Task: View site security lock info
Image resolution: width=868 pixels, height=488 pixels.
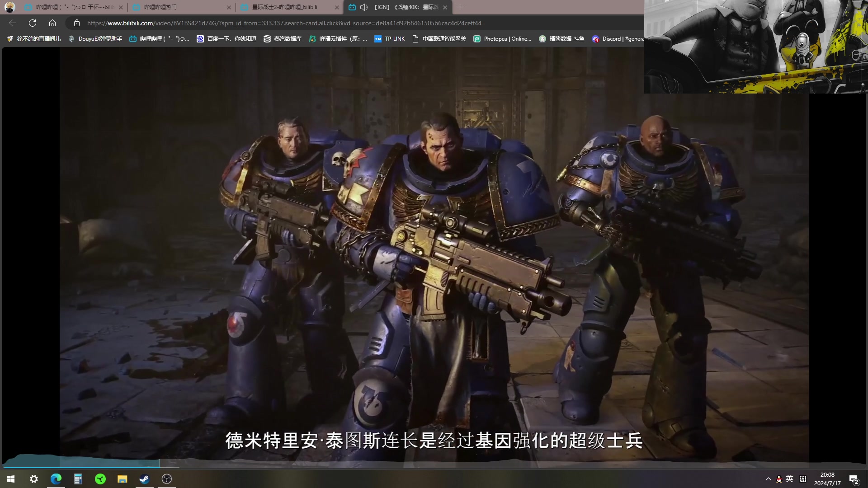Action: point(77,23)
